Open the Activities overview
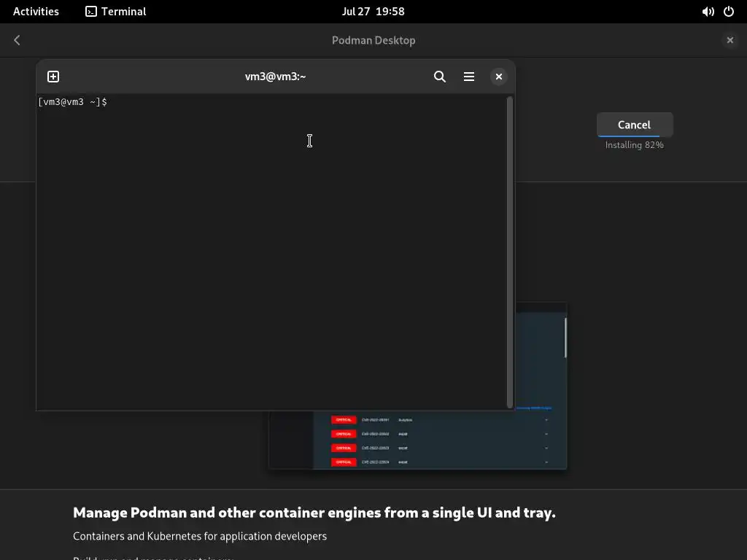Viewport: 747px width, 560px height. [36, 12]
